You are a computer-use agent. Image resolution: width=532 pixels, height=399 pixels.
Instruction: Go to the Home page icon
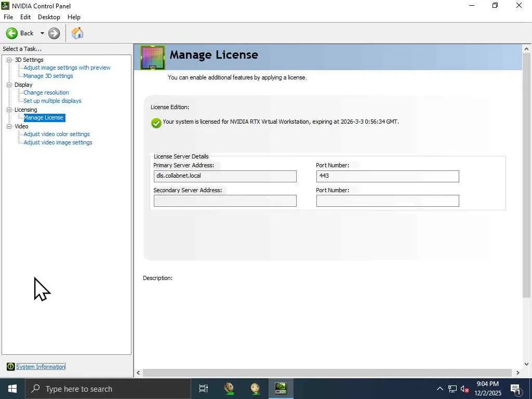(x=77, y=33)
